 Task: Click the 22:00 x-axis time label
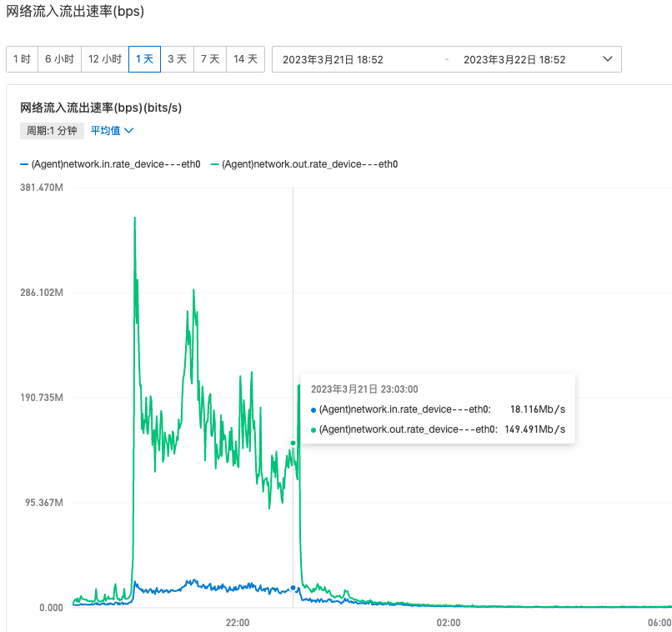(x=238, y=622)
